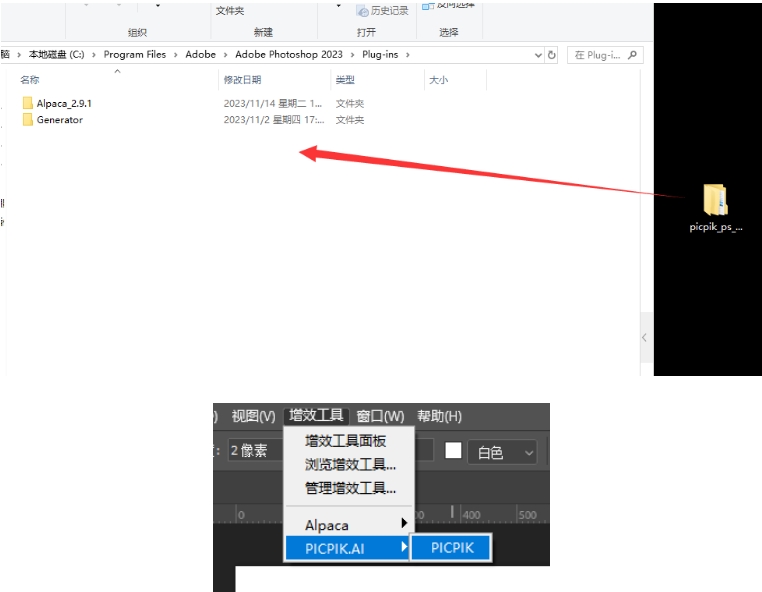
Task: Open the Alpaca_2.9.1 folder icon
Action: (x=28, y=103)
